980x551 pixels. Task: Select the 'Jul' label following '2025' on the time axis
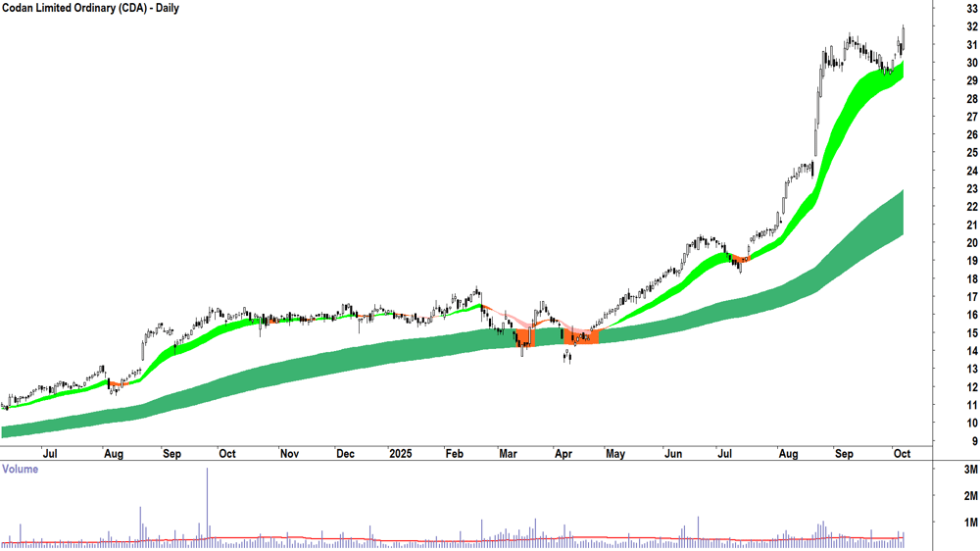click(x=724, y=453)
